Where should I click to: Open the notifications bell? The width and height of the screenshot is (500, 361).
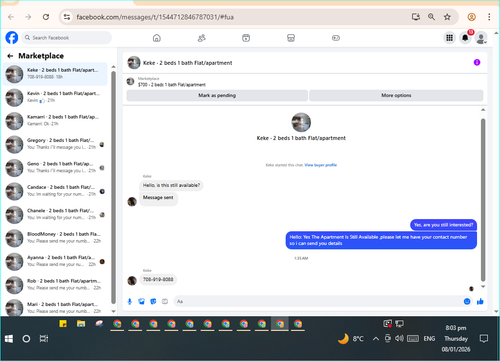465,38
